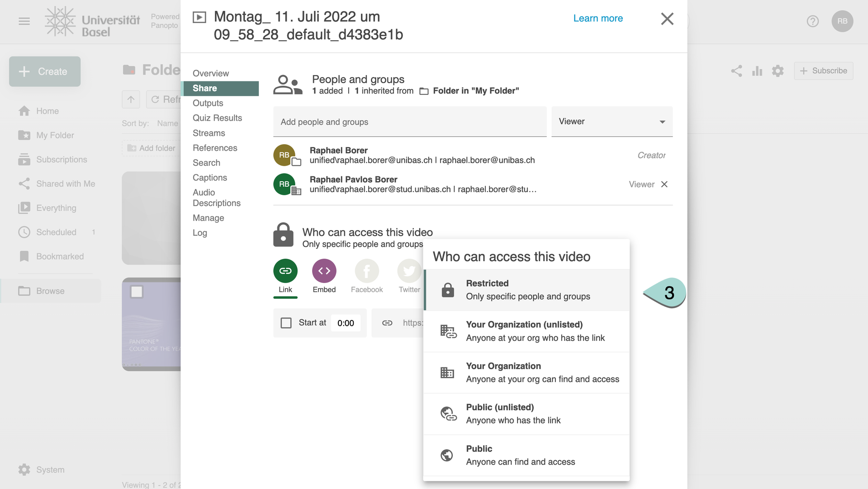The image size is (868, 489).
Task: Select Your Organization (unlisted) option
Action: (526, 331)
